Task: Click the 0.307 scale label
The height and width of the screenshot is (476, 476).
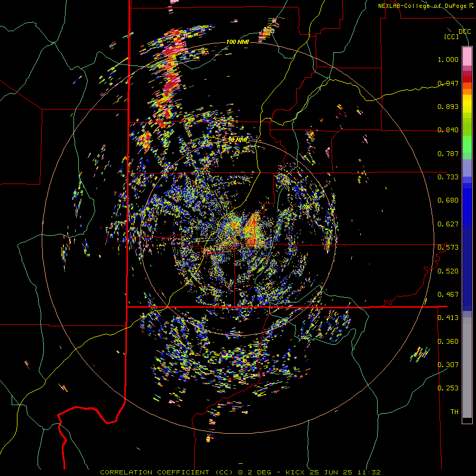Action: tap(448, 365)
